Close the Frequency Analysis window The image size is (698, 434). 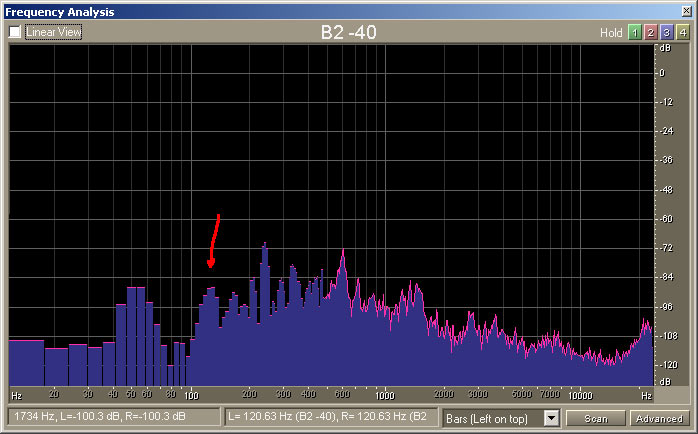pos(687,11)
